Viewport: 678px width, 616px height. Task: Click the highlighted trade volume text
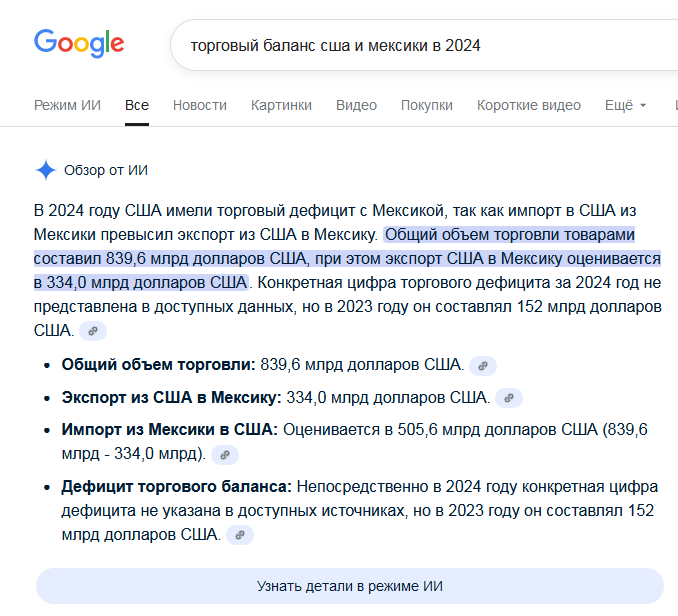click(x=347, y=259)
